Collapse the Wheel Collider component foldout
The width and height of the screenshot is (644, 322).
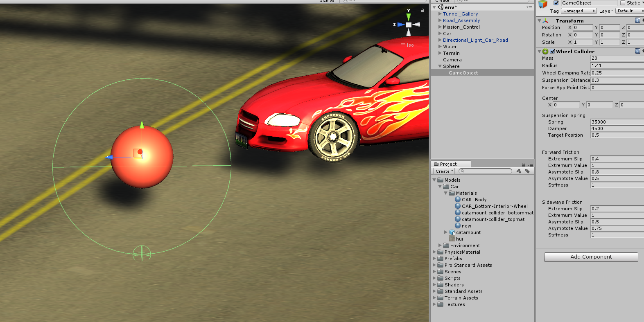coord(539,52)
